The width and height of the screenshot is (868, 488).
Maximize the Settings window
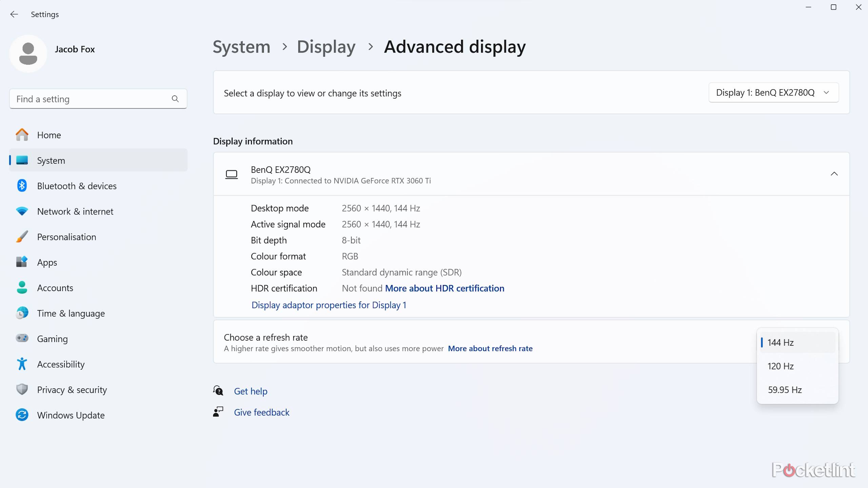[x=833, y=7]
